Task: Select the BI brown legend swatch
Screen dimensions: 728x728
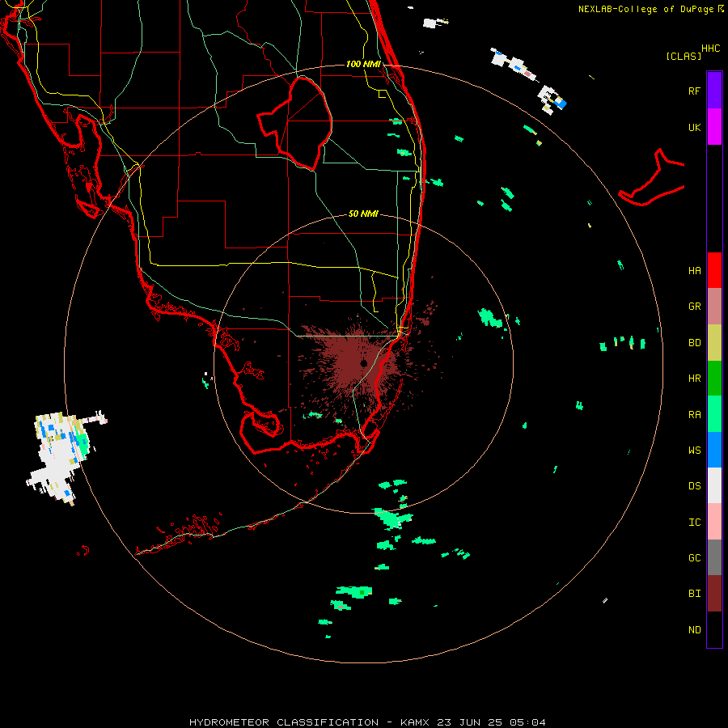Action: (x=714, y=594)
